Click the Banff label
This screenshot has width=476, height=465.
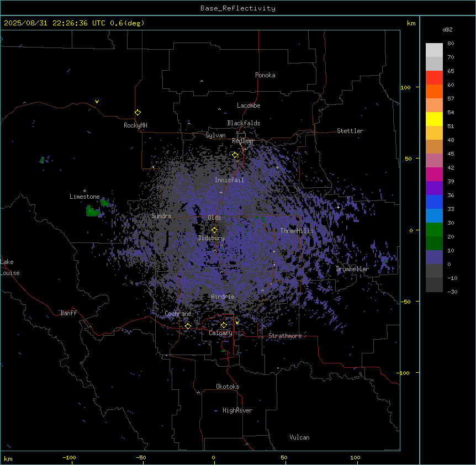click(x=68, y=313)
